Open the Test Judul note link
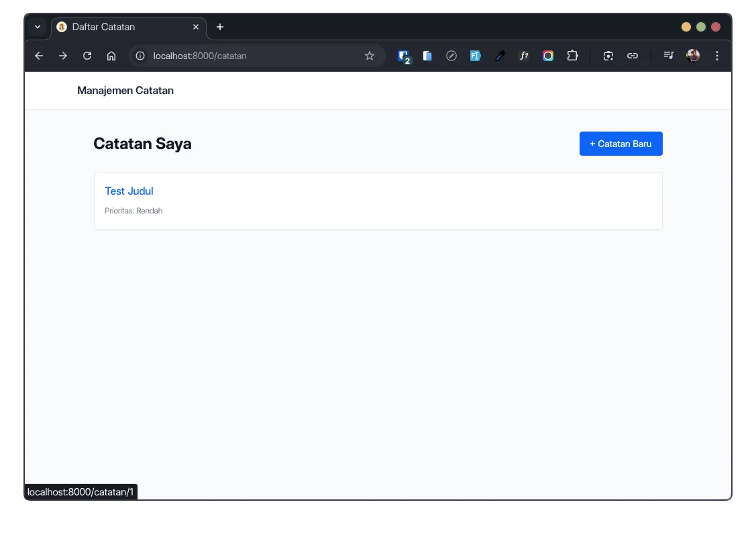Screen dimensions: 756x535 click(129, 191)
